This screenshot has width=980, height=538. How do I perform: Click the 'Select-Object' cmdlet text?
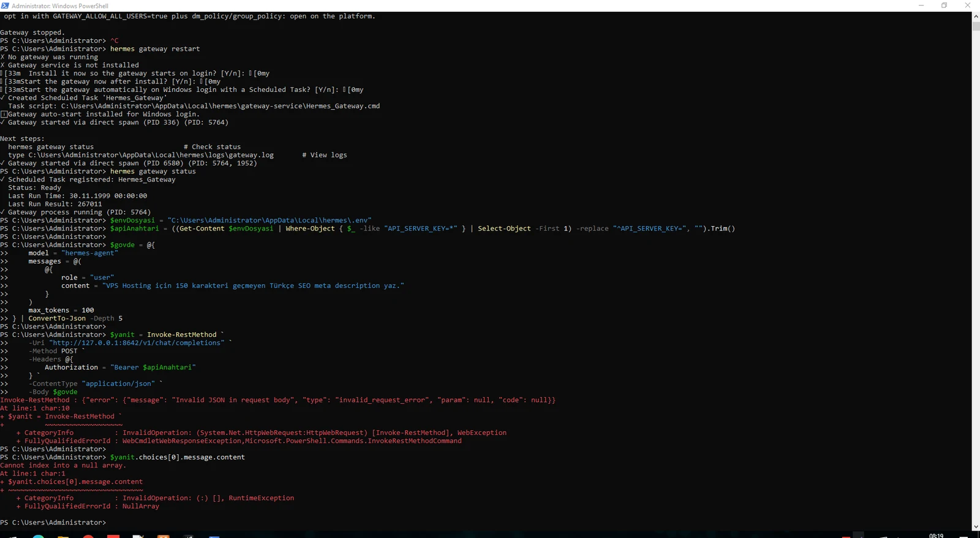(x=505, y=229)
